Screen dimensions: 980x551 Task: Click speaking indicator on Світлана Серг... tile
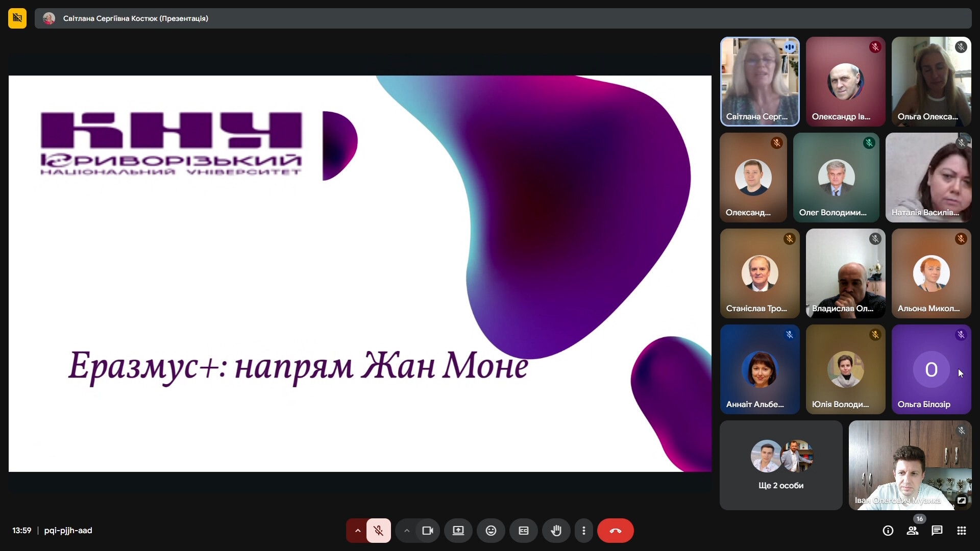pyautogui.click(x=790, y=47)
